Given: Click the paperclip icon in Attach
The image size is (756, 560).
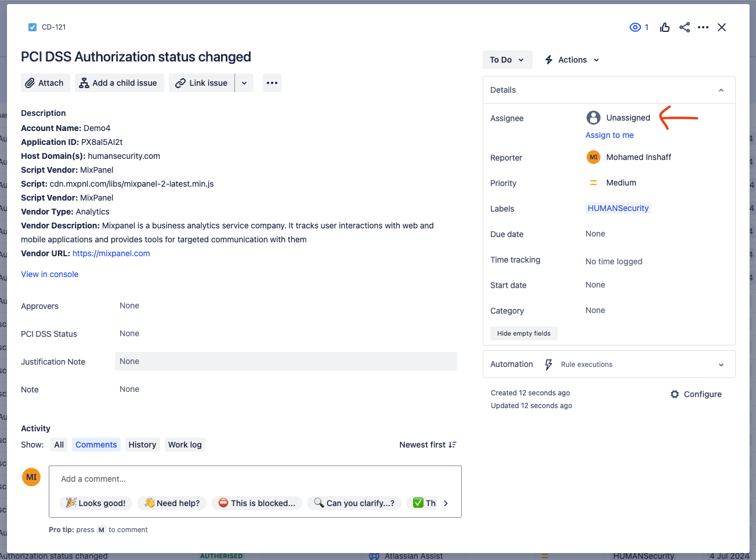Looking at the screenshot, I should [30, 83].
